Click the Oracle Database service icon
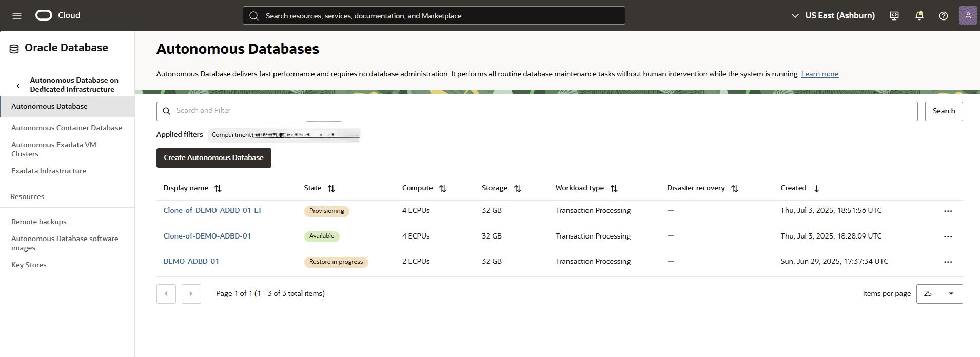The height and width of the screenshot is (357, 980). click(x=14, y=49)
